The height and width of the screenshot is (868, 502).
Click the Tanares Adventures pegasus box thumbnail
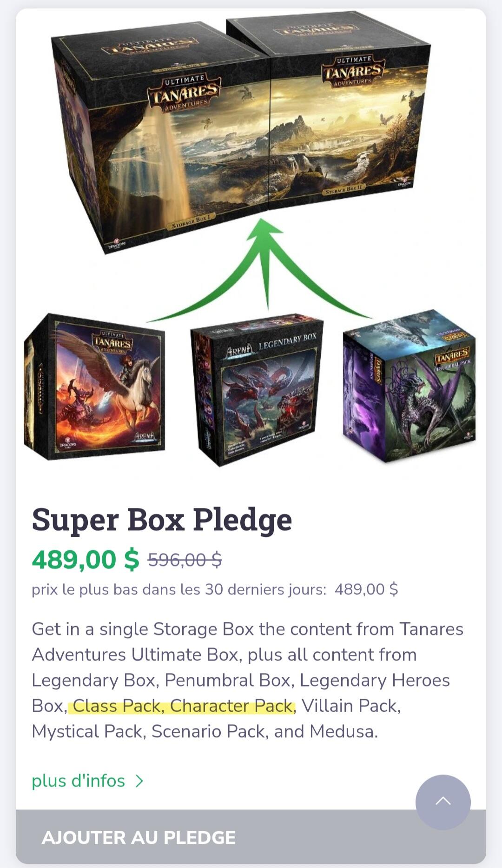point(94,387)
